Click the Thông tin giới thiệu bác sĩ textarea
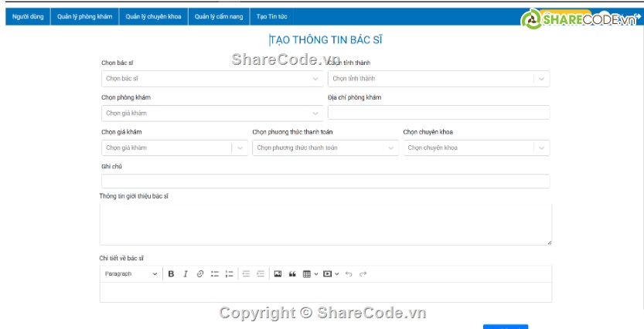This screenshot has width=644, height=329. [325, 225]
